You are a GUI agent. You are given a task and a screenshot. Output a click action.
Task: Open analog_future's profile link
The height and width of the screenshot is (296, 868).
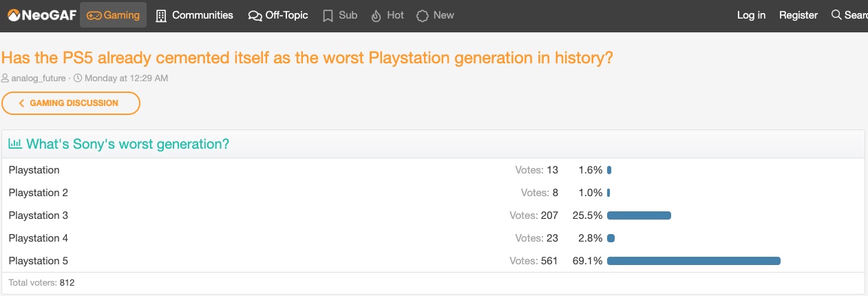39,78
